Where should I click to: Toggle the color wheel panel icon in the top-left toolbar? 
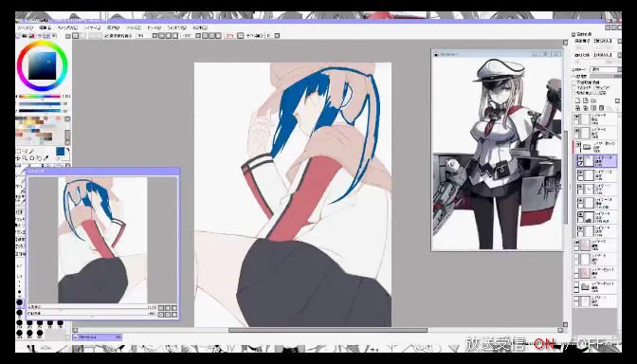(x=19, y=36)
